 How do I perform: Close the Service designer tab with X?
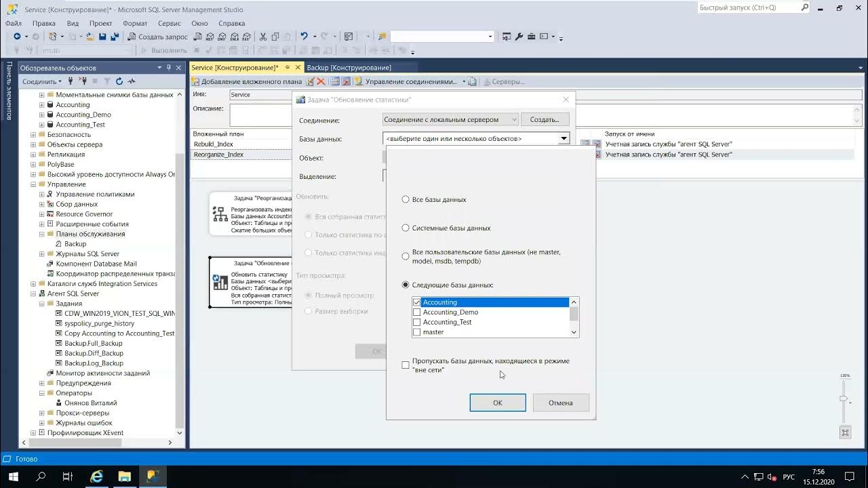coord(298,68)
